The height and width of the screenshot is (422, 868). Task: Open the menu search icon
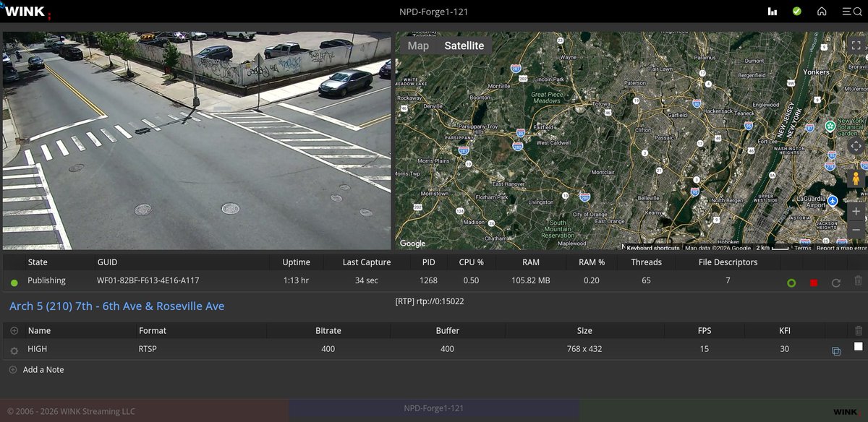click(x=851, y=12)
